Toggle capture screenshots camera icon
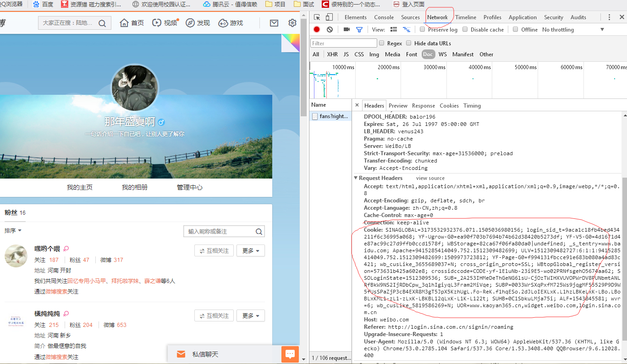 tap(346, 29)
